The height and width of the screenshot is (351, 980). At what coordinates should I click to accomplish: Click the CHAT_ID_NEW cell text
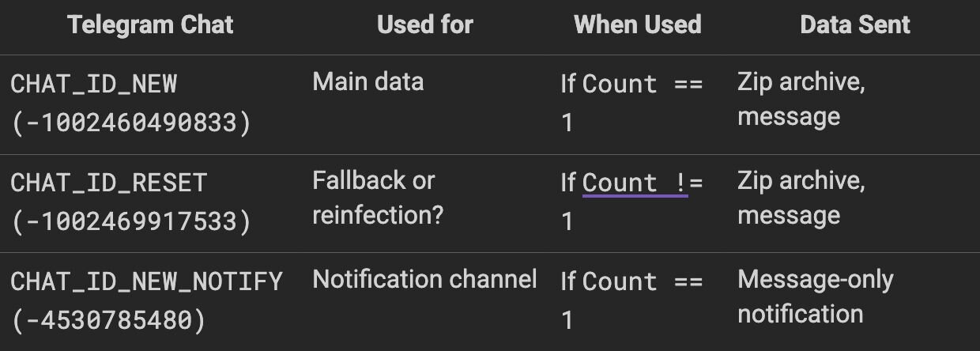[94, 84]
